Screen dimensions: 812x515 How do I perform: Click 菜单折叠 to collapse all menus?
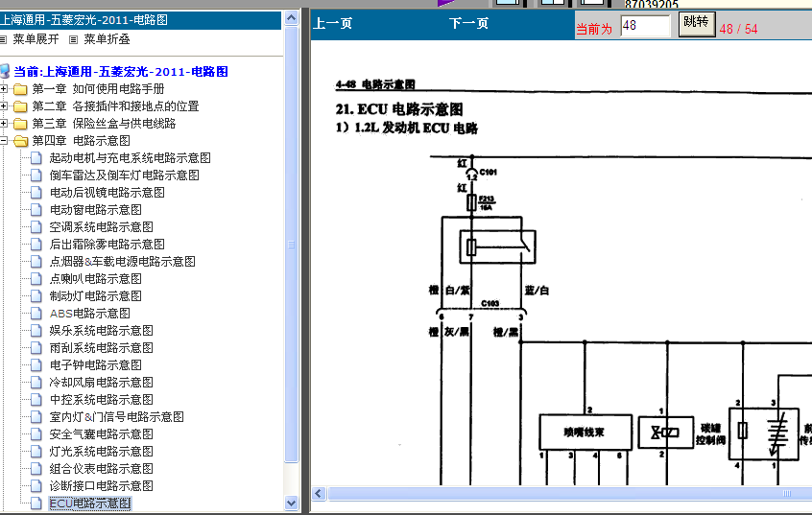tap(107, 39)
